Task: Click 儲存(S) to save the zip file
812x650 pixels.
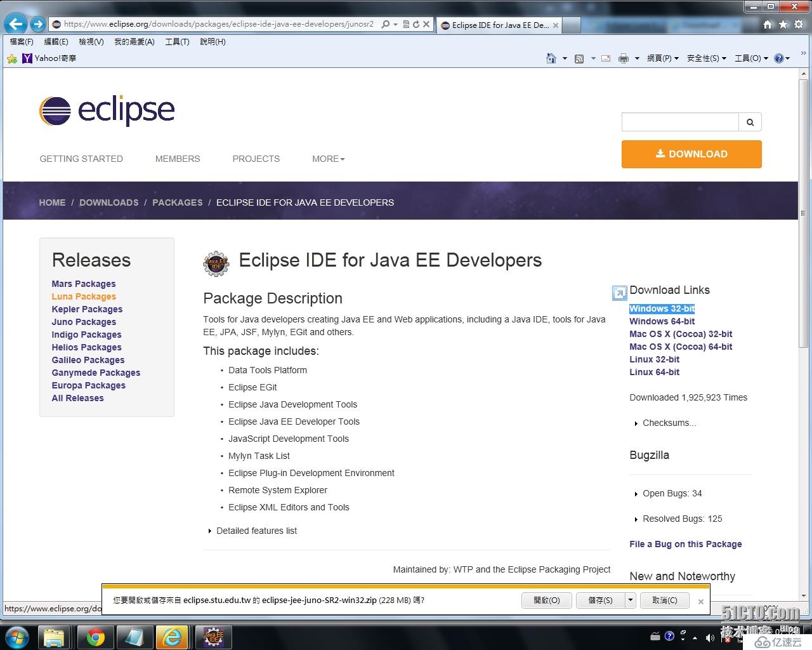Action: coord(601,600)
